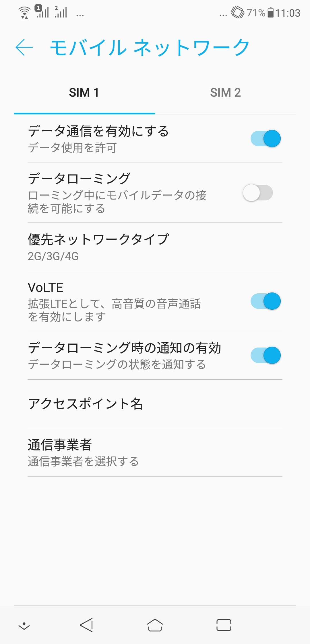Tap the SIM 1 signal strength icon

[42, 12]
